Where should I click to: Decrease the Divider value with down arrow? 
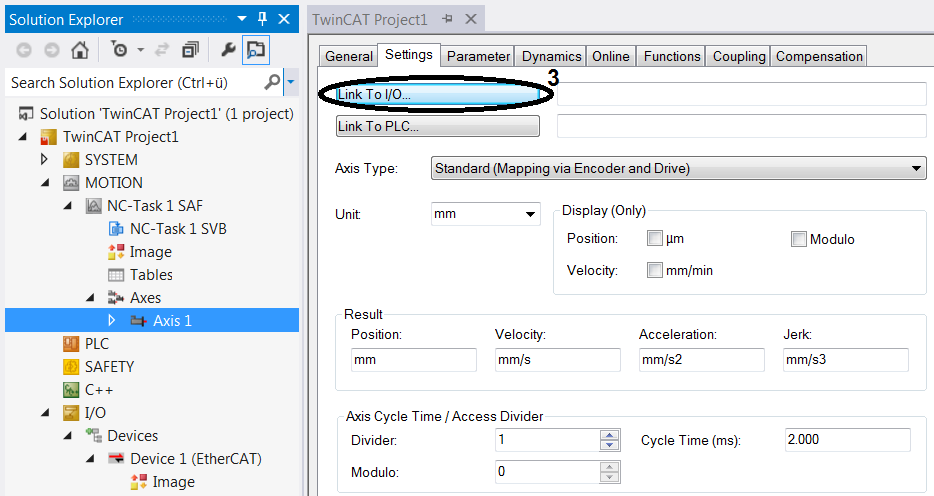coord(609,445)
